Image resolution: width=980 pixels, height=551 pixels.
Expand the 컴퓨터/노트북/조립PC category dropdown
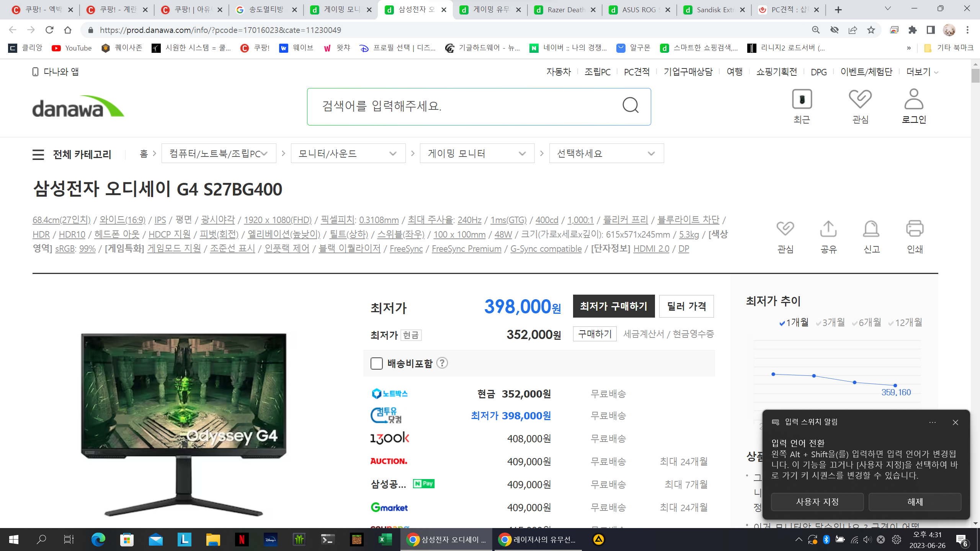219,153
